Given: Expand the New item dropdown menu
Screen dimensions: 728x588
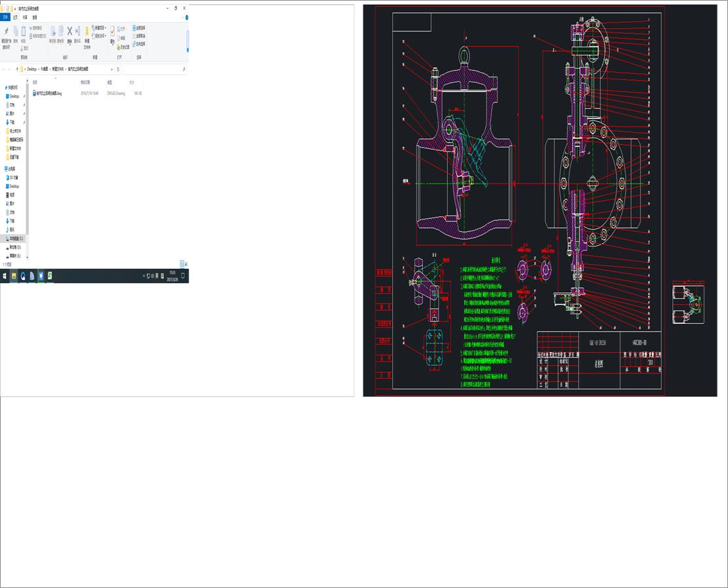Looking at the screenshot, I should pos(101,27).
